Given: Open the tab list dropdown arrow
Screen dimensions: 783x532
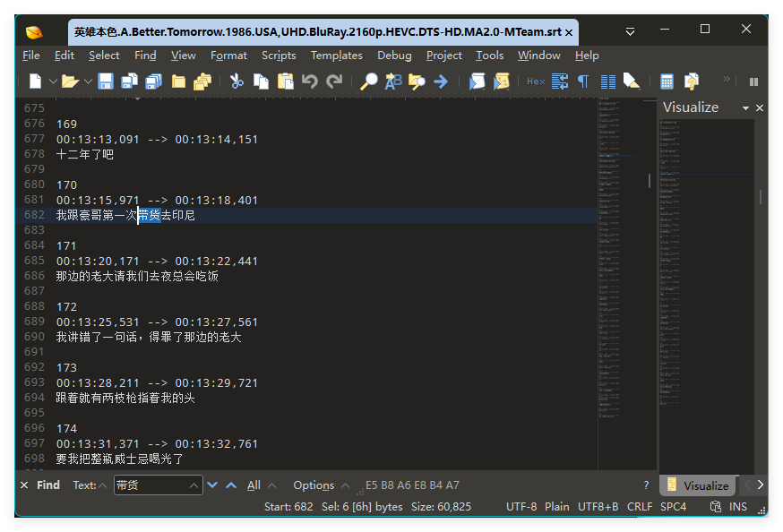Looking at the screenshot, I should [630, 32].
